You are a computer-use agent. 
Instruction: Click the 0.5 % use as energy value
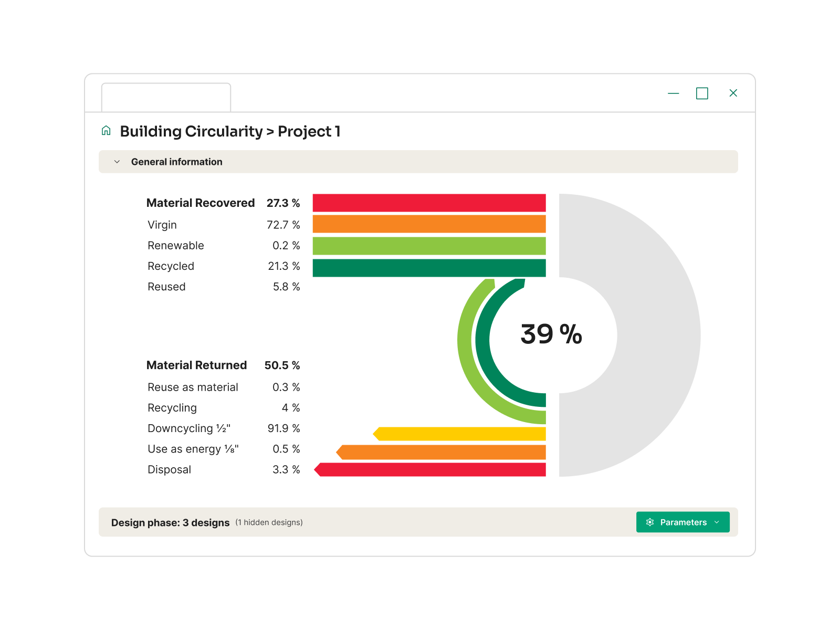286,449
